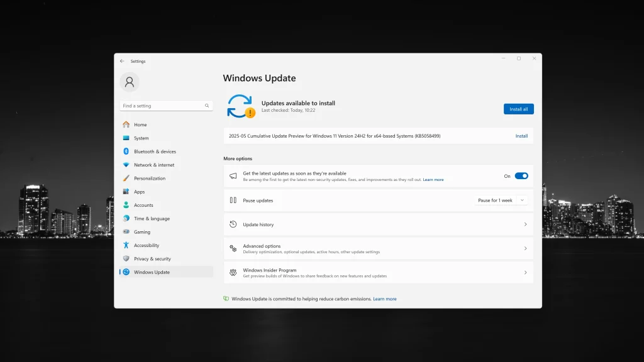Image resolution: width=644 pixels, height=362 pixels.
Task: Click Updates available to install heading
Action: [x=298, y=103]
